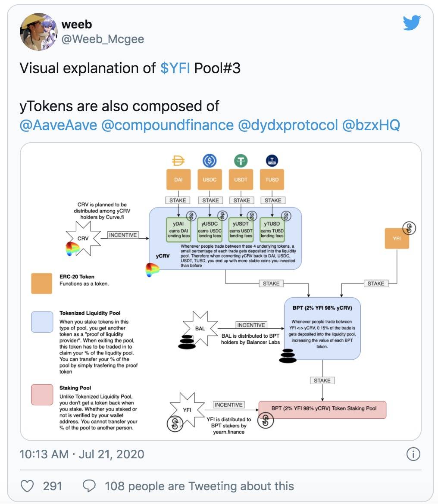Click the blue USDC coin icon

click(x=210, y=160)
